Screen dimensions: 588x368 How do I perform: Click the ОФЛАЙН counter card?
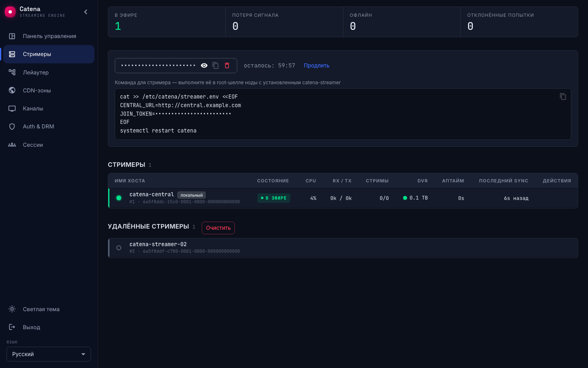402,22
